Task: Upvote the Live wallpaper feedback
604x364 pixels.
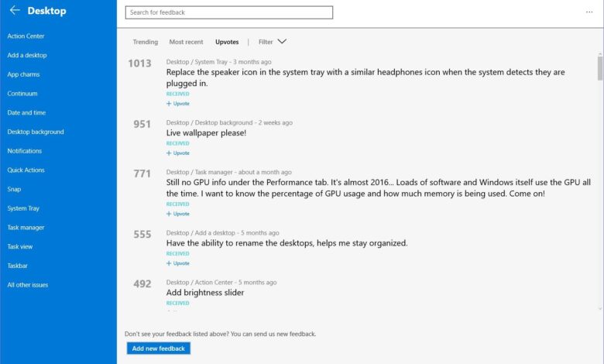Action: (178, 153)
